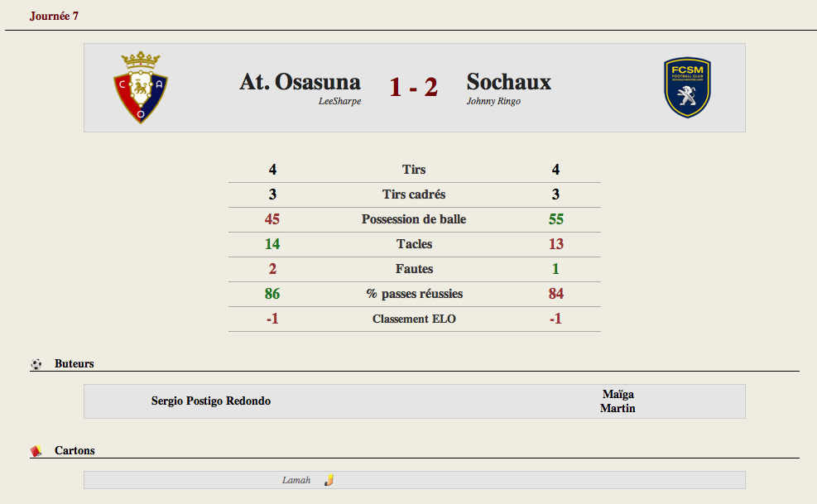Open manager Johnny Ringo's profile
The height and width of the screenshot is (504, 817).
[x=493, y=101]
